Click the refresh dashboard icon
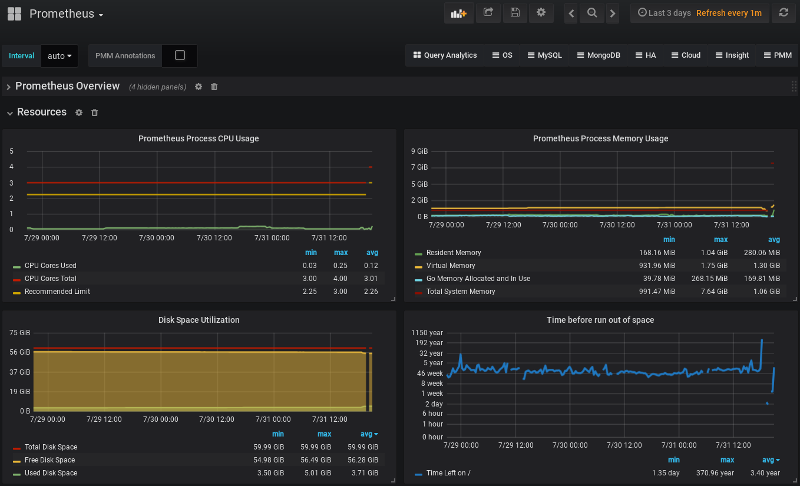The height and width of the screenshot is (486, 800). (784, 13)
